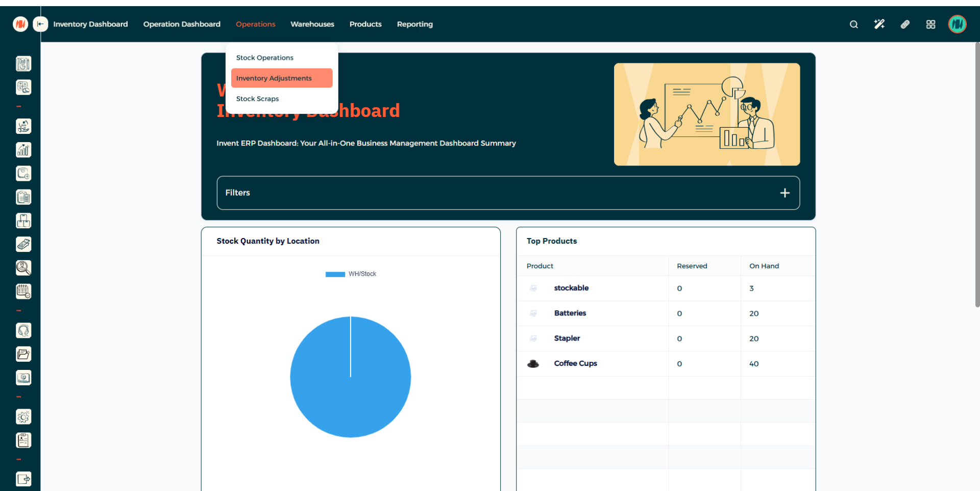Open the search magnifier in the header
This screenshot has width=980, height=491.
(853, 24)
